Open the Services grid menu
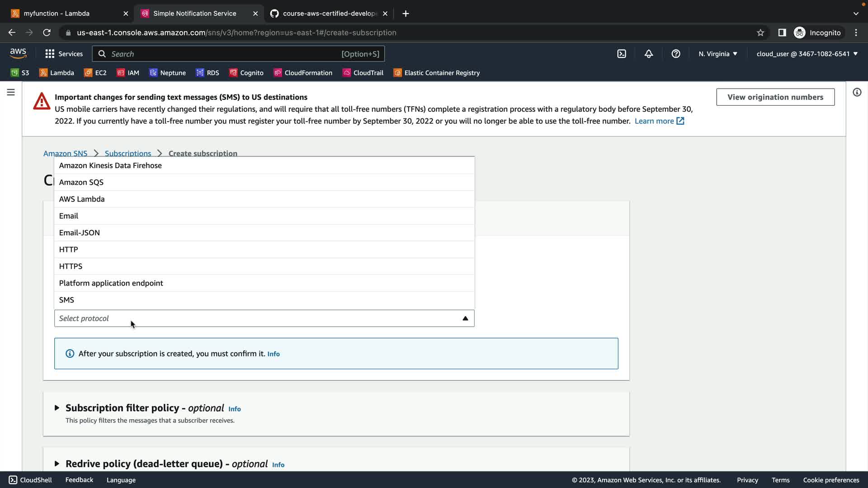Image resolution: width=868 pixels, height=488 pixels. coord(64,54)
